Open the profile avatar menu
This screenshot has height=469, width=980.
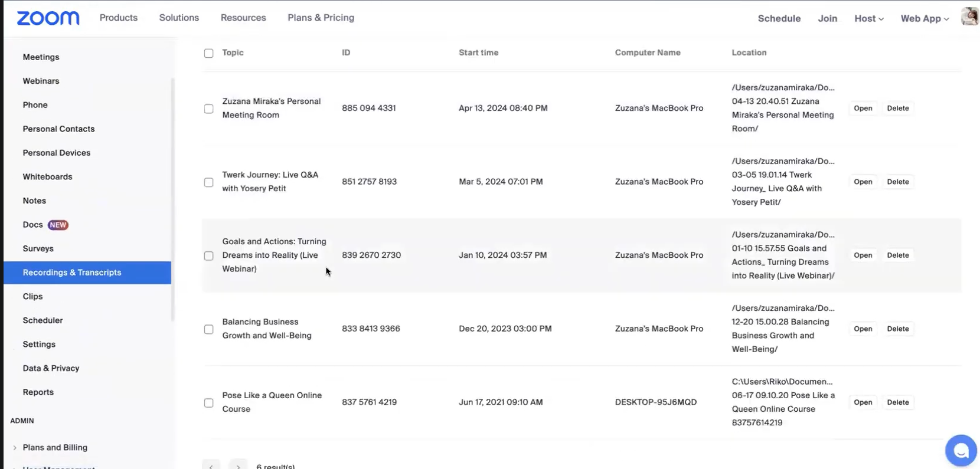pyautogui.click(x=970, y=17)
